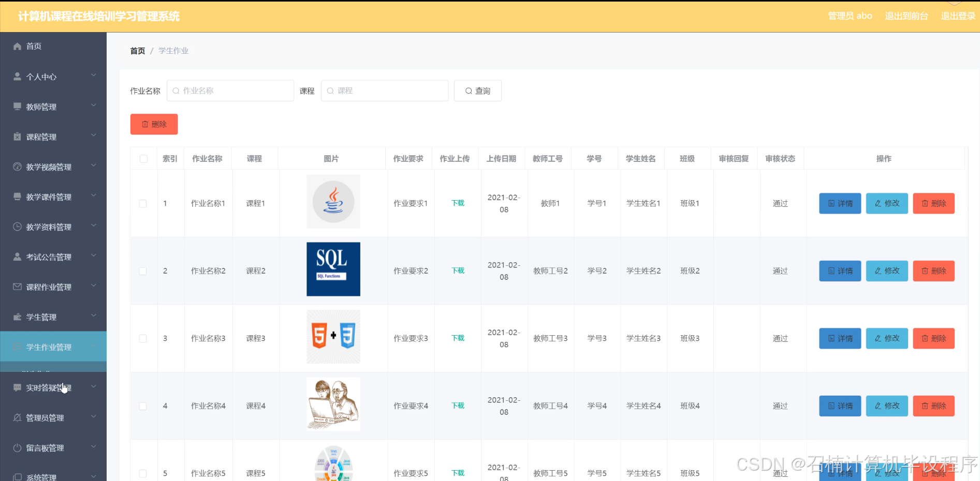Click cell 学生姓名2 in the table
The height and width of the screenshot is (481, 980).
(643, 271)
